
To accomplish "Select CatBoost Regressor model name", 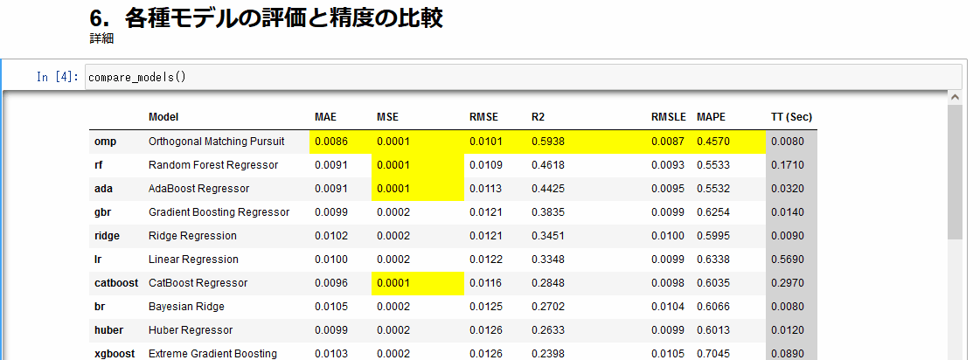I will pyautogui.click(x=198, y=283).
